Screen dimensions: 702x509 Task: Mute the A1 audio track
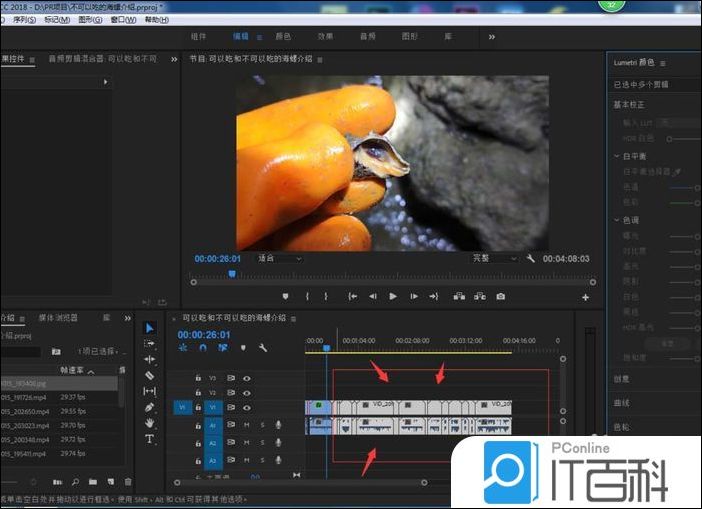(x=247, y=425)
